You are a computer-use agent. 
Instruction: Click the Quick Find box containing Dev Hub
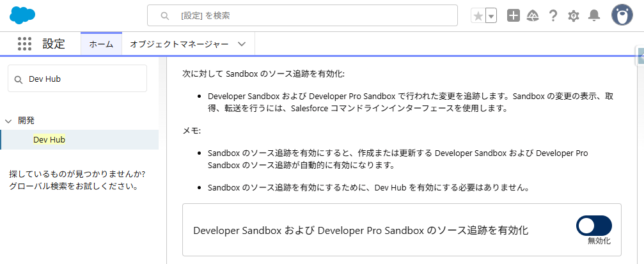(x=77, y=79)
